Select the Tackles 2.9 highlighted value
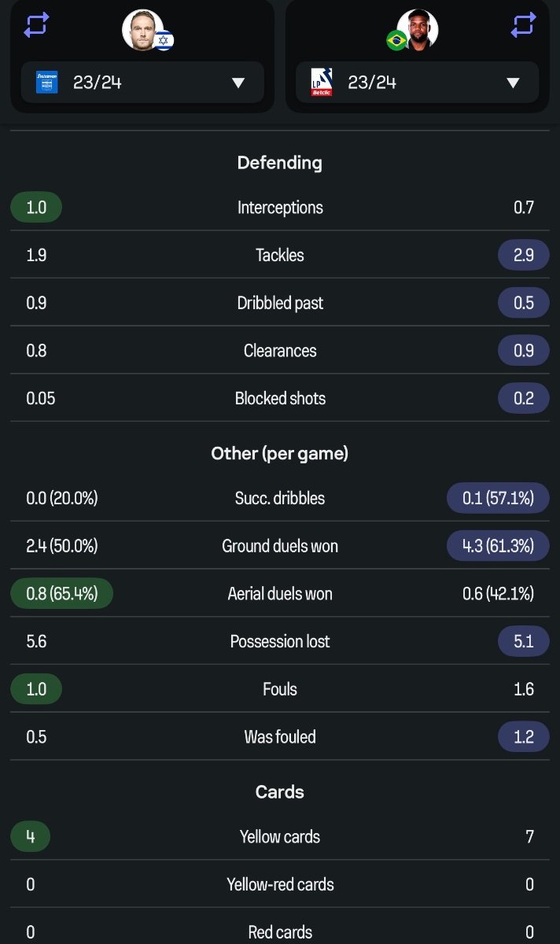The image size is (560, 944). 524,255
